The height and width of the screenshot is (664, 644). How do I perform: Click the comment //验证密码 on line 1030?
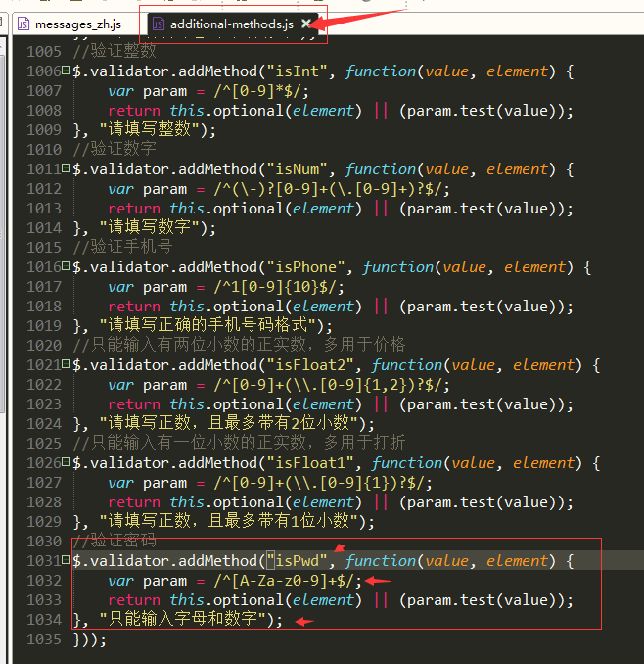pyautogui.click(x=115, y=541)
